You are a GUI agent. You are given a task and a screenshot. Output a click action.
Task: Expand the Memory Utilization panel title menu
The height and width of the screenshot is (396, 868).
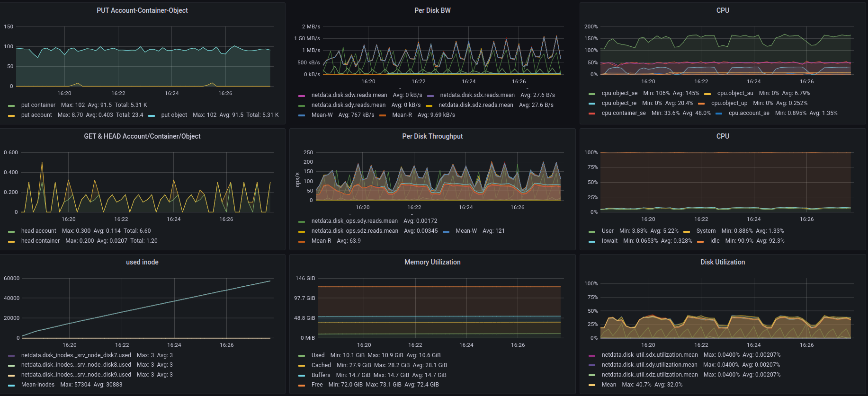click(x=432, y=262)
